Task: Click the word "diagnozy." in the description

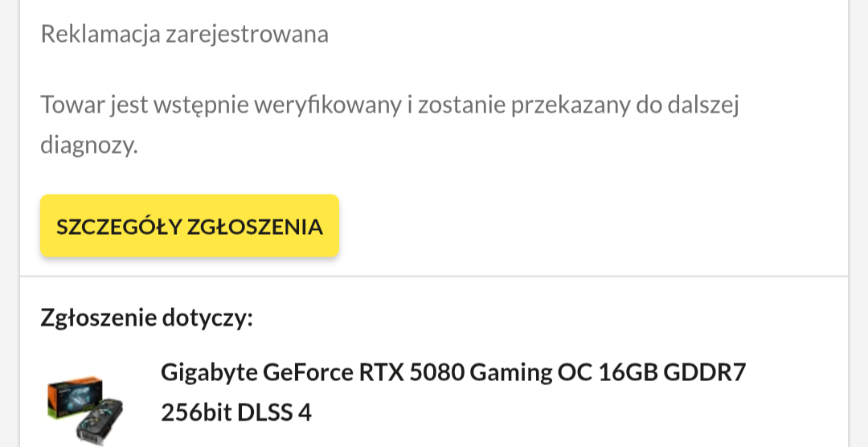Action: [89, 145]
